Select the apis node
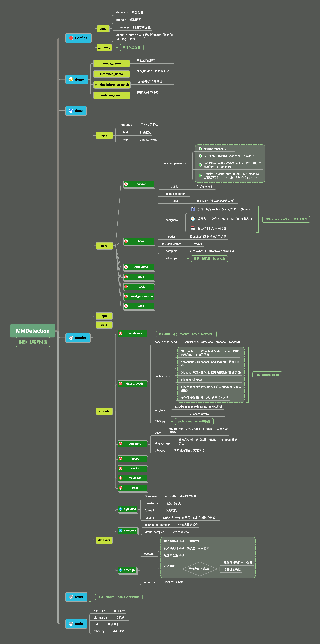 click(x=104, y=136)
